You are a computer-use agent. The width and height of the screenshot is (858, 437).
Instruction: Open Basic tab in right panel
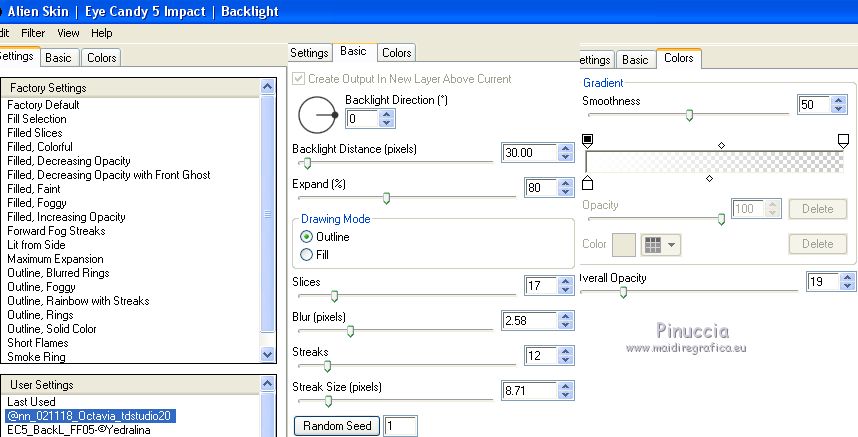(x=635, y=60)
